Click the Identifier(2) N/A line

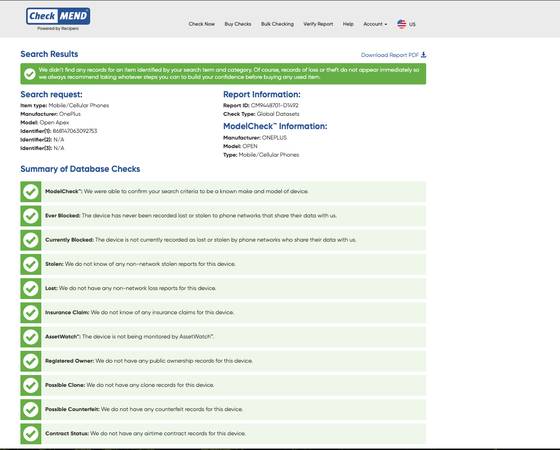click(x=42, y=140)
